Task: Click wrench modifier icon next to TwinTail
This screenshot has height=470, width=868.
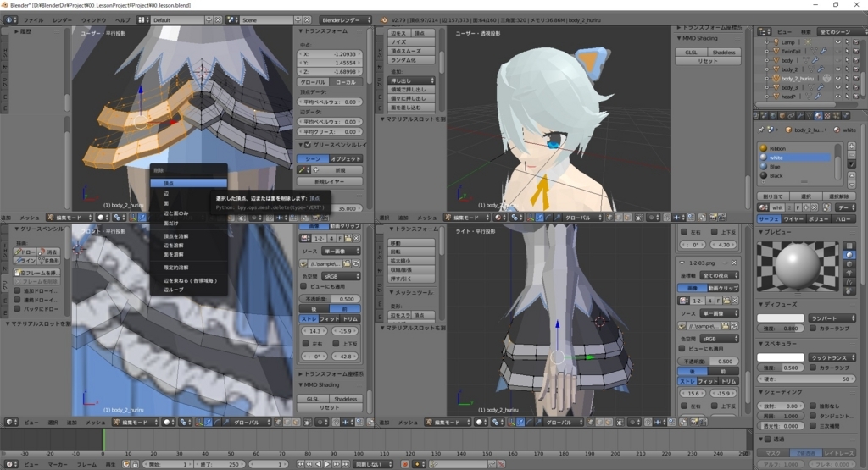Action: 823,51
